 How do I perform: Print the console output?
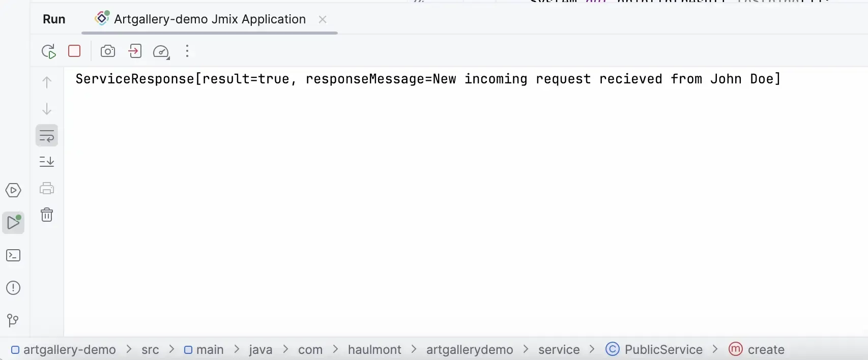coord(47,188)
